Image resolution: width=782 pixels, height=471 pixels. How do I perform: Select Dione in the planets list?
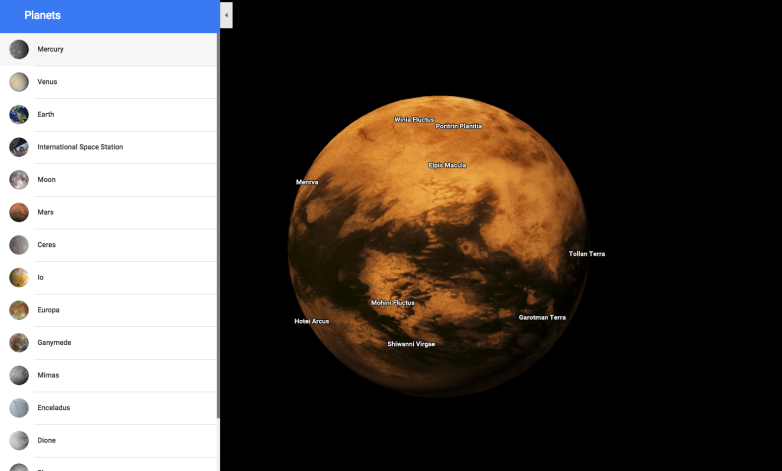pyautogui.click(x=47, y=440)
